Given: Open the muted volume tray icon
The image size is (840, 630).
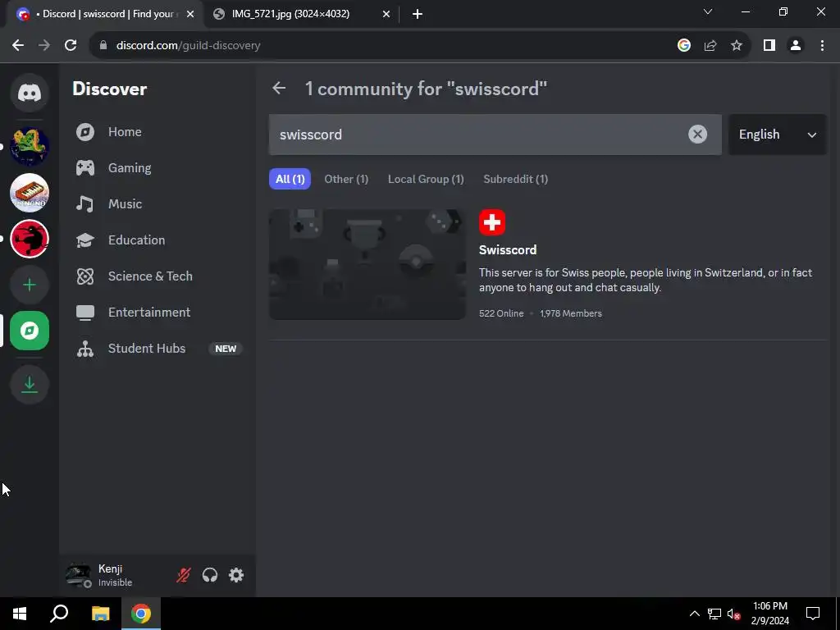Looking at the screenshot, I should click(733, 614).
